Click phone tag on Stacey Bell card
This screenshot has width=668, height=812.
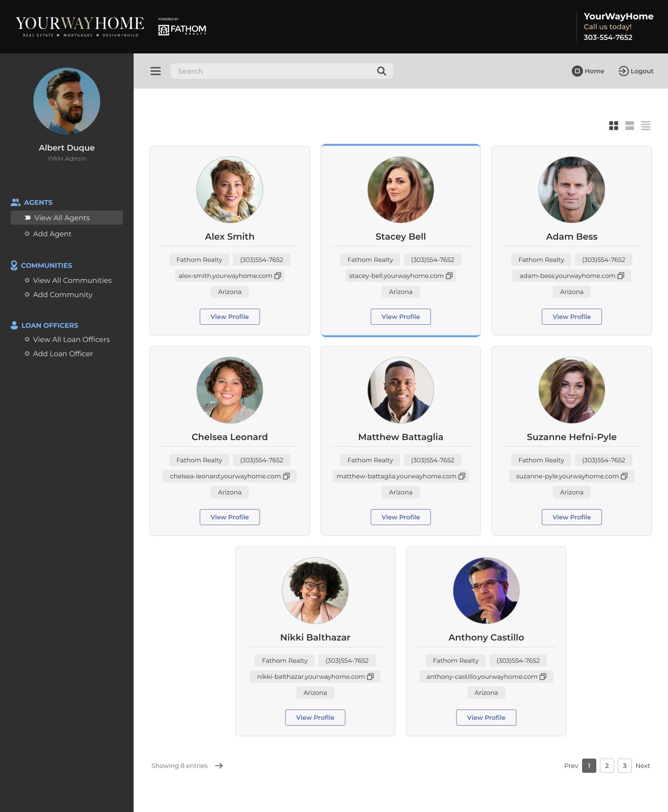pyautogui.click(x=432, y=260)
